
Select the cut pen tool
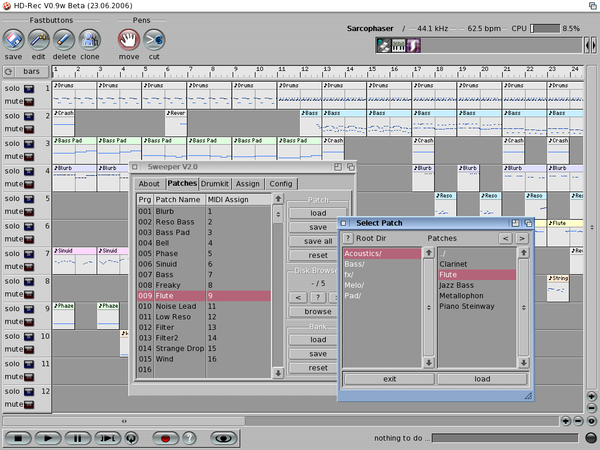(x=154, y=39)
